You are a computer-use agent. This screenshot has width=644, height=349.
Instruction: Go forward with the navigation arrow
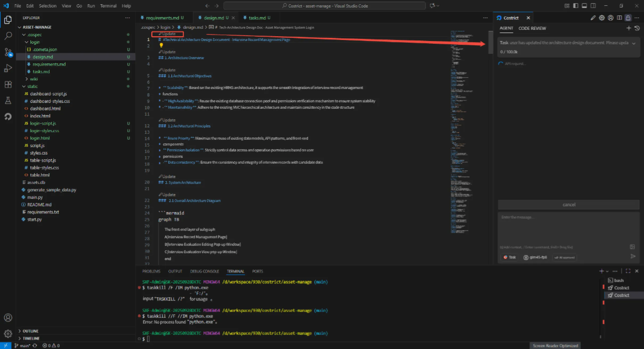[x=217, y=6]
